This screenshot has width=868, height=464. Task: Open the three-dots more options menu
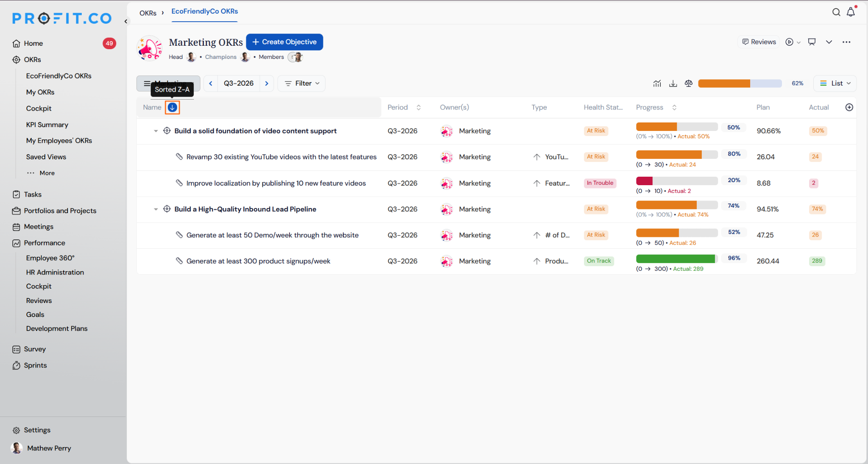click(x=846, y=42)
